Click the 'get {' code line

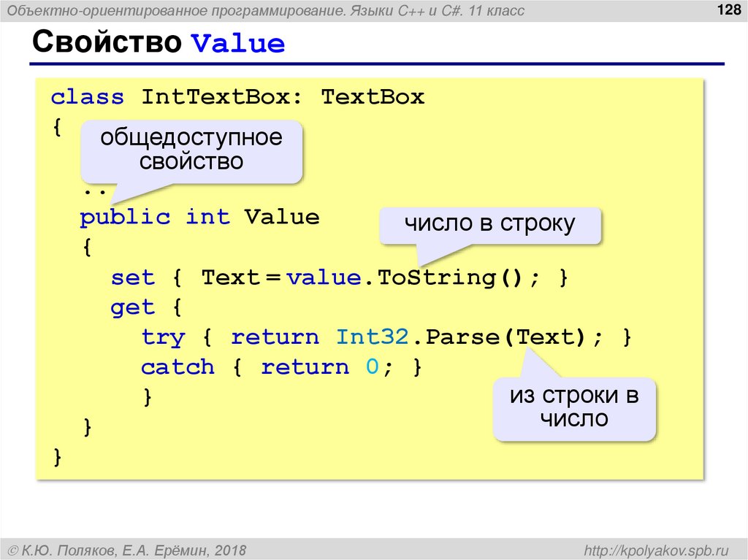(x=146, y=307)
